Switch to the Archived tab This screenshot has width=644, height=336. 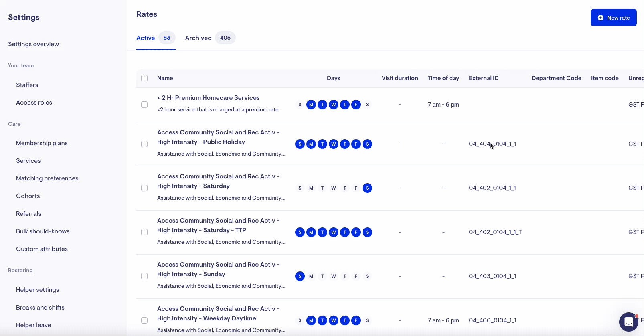(x=210, y=38)
